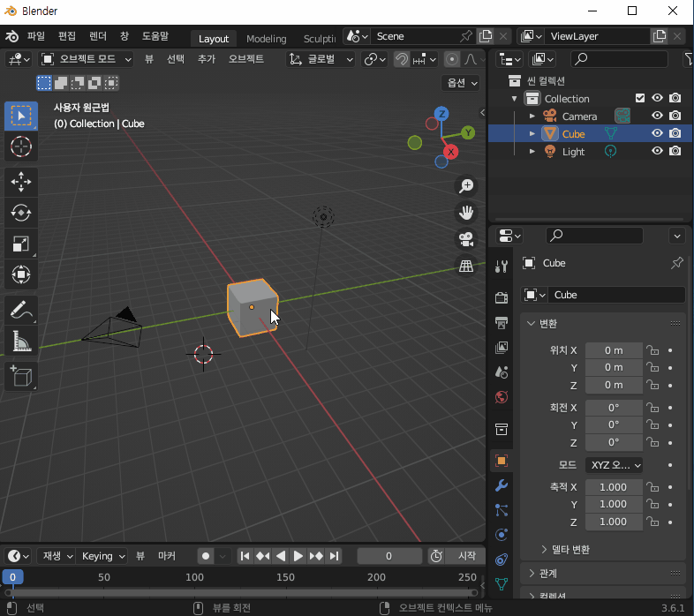Open the Scene properties tab
This screenshot has width=694, height=616.
pos(502,372)
